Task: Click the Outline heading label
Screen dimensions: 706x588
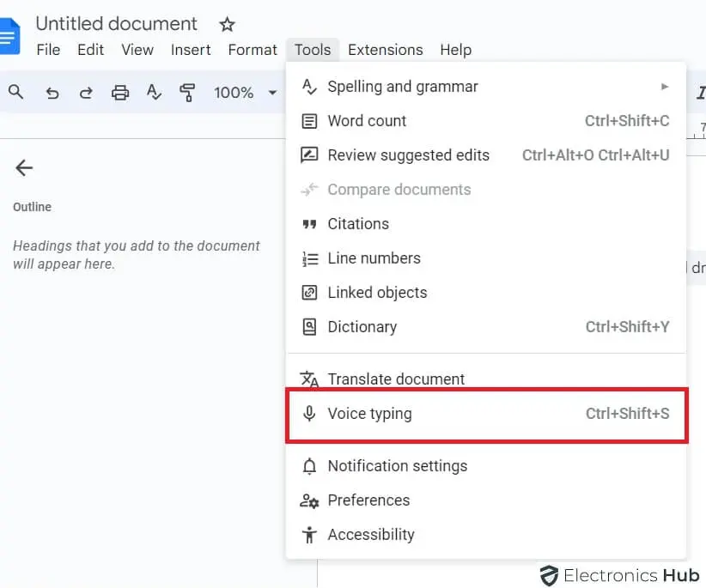Action: [x=32, y=207]
